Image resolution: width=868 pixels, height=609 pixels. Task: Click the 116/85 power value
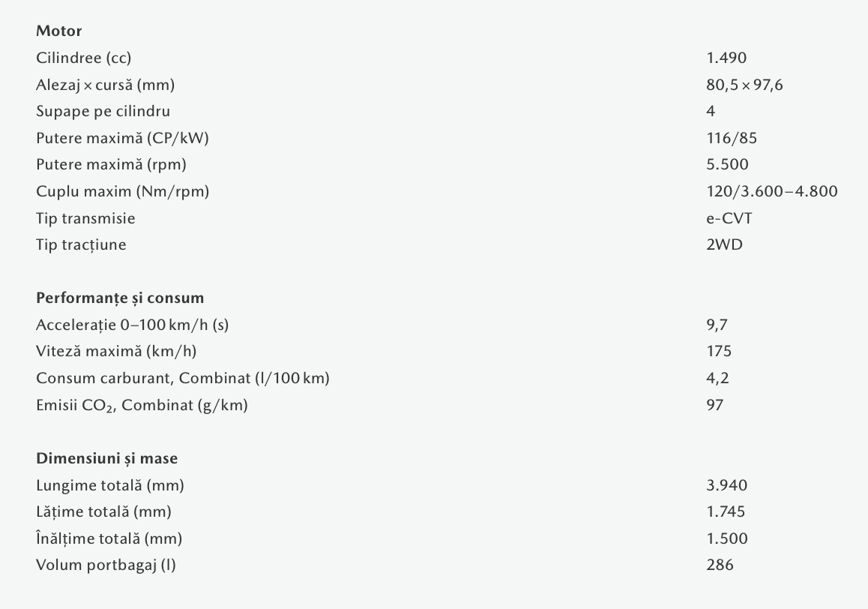pyautogui.click(x=726, y=138)
